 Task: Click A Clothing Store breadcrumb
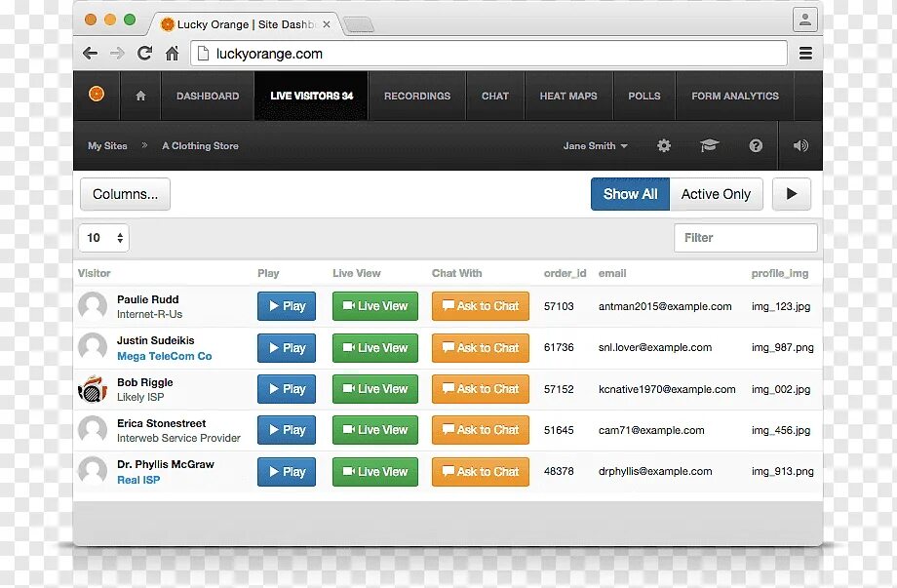pyautogui.click(x=200, y=146)
